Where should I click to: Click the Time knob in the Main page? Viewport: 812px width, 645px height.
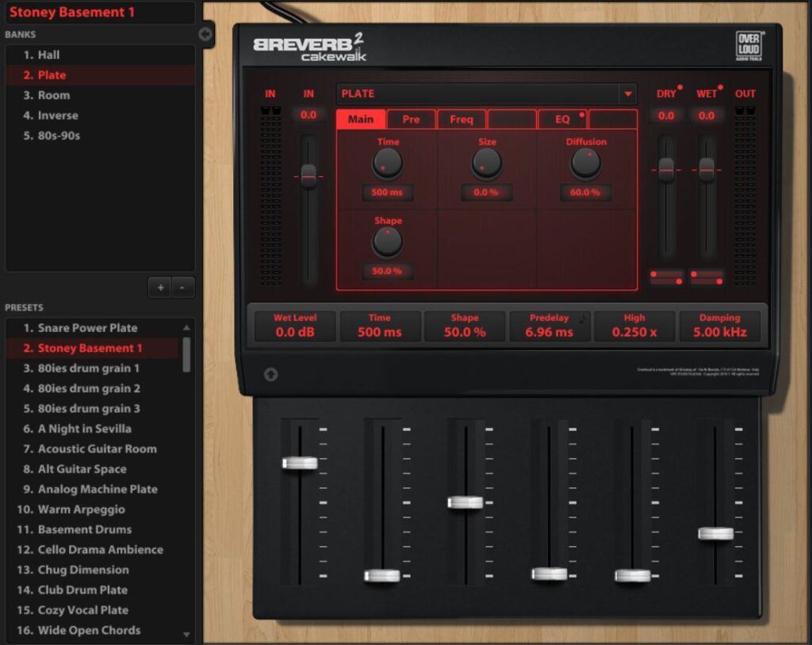[x=387, y=163]
